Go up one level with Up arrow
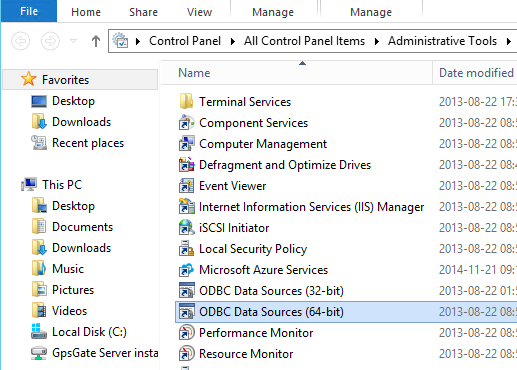Image resolution: width=517 pixels, height=370 pixels. (96, 41)
